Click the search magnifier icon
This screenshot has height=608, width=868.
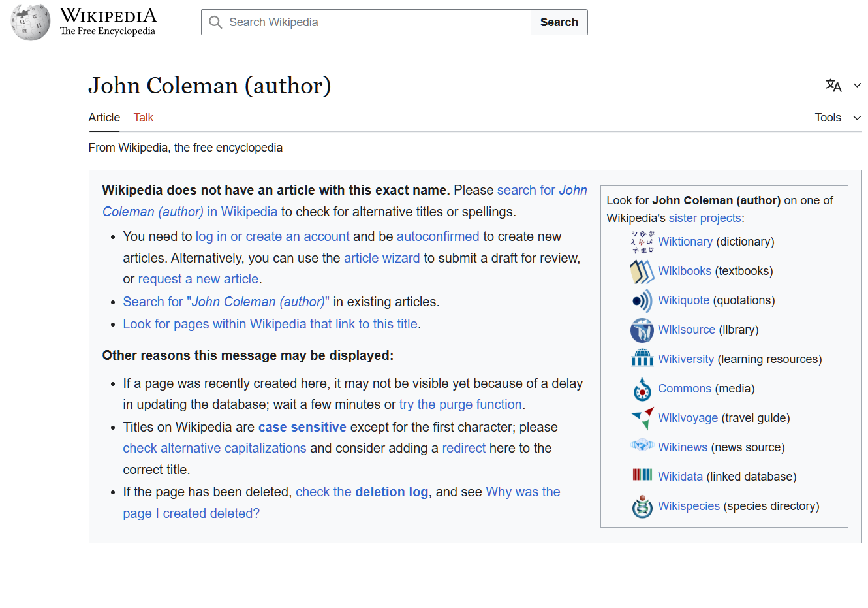click(215, 22)
